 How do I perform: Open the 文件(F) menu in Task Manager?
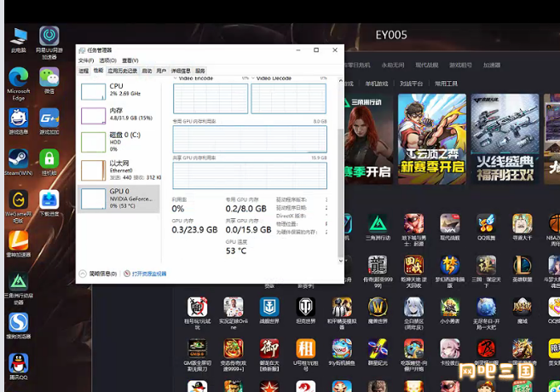pos(86,61)
